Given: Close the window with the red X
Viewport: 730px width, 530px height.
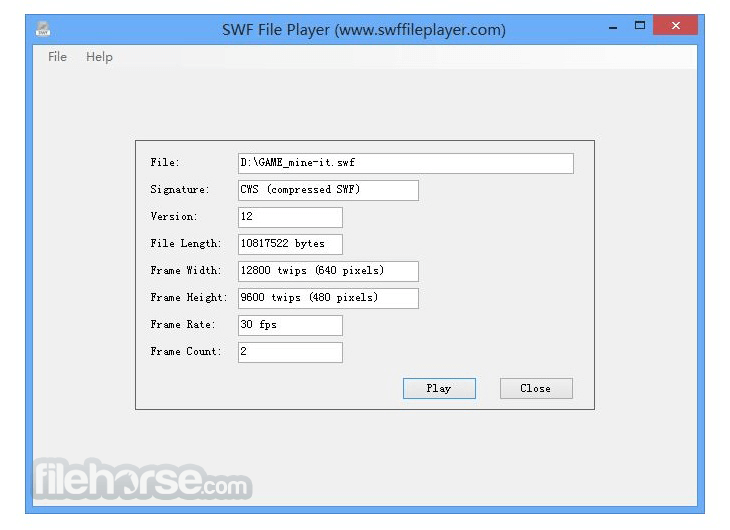Looking at the screenshot, I should click(675, 25).
